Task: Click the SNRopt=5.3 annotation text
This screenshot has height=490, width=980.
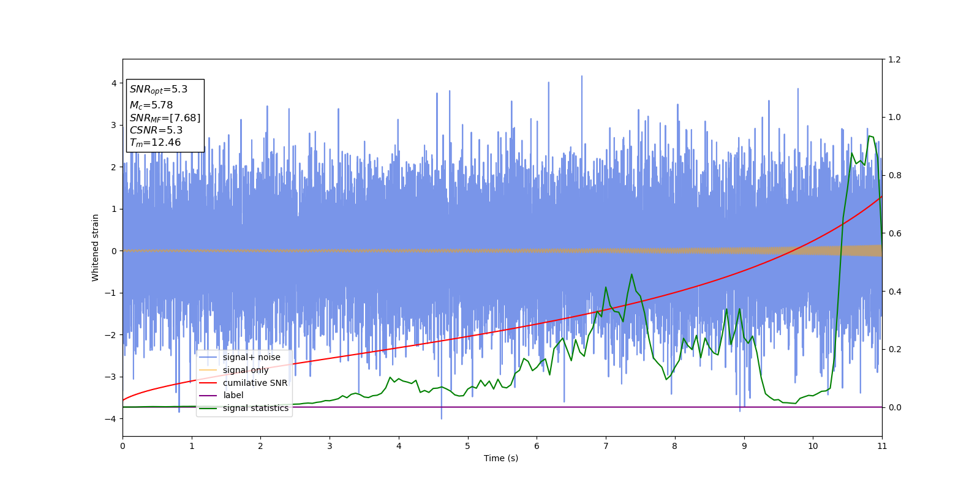Action: click(159, 89)
